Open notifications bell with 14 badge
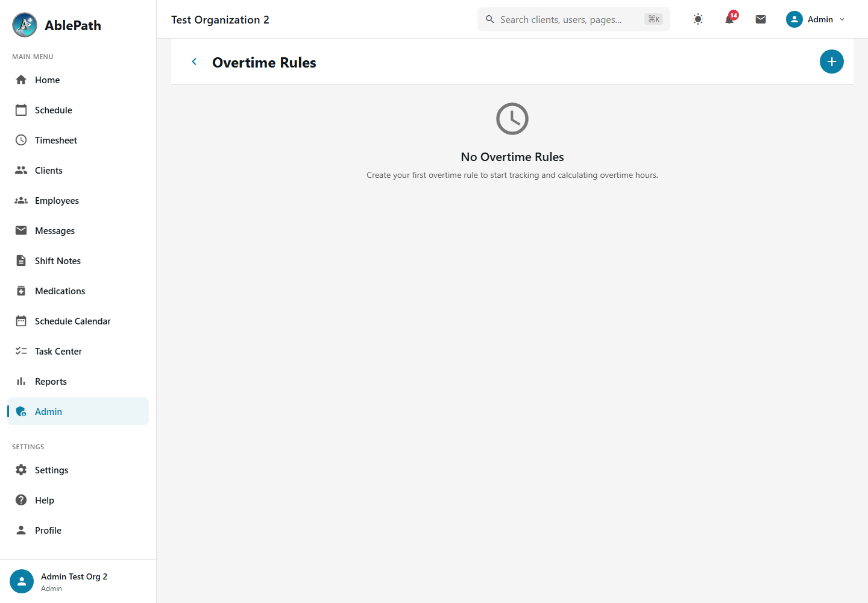 coord(730,19)
